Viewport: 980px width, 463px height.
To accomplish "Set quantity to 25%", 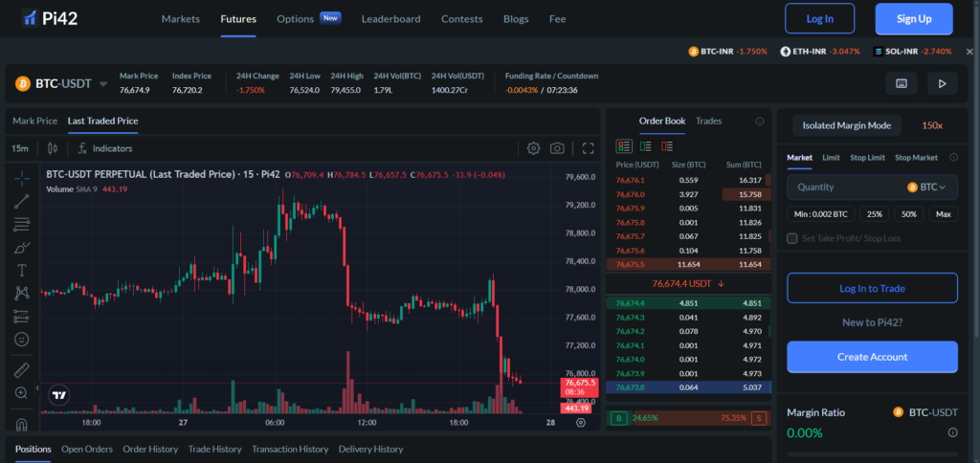I will pos(875,214).
